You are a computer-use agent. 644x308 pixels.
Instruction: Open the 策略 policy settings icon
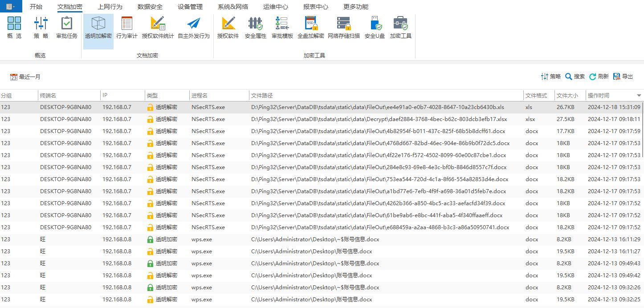41,28
